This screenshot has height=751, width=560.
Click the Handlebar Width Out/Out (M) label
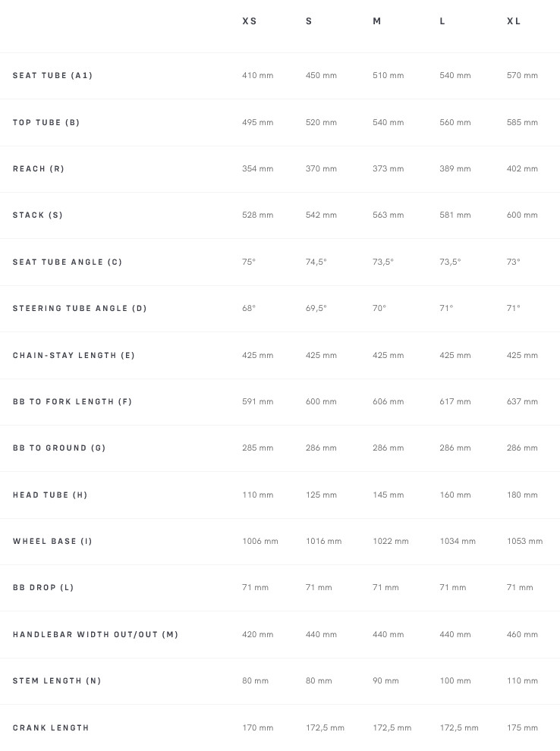(x=96, y=635)
